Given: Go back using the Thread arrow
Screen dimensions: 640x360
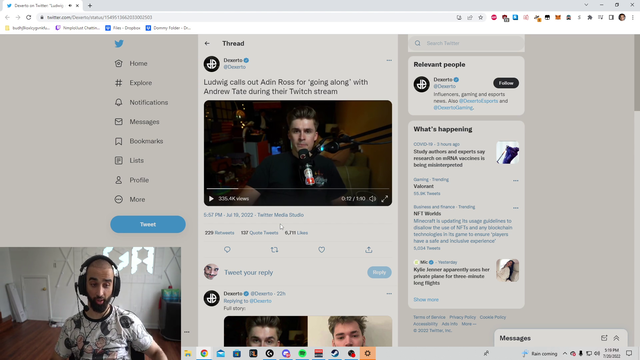Looking at the screenshot, I should [207, 43].
